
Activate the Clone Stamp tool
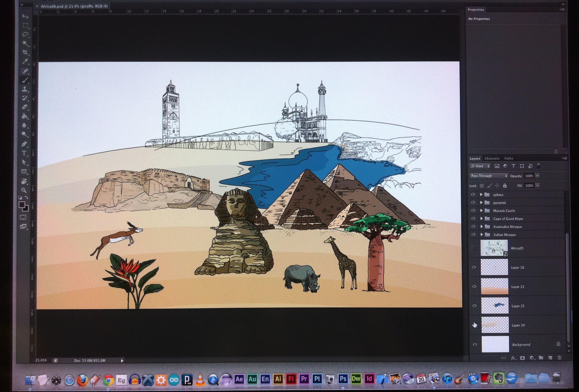25,89
